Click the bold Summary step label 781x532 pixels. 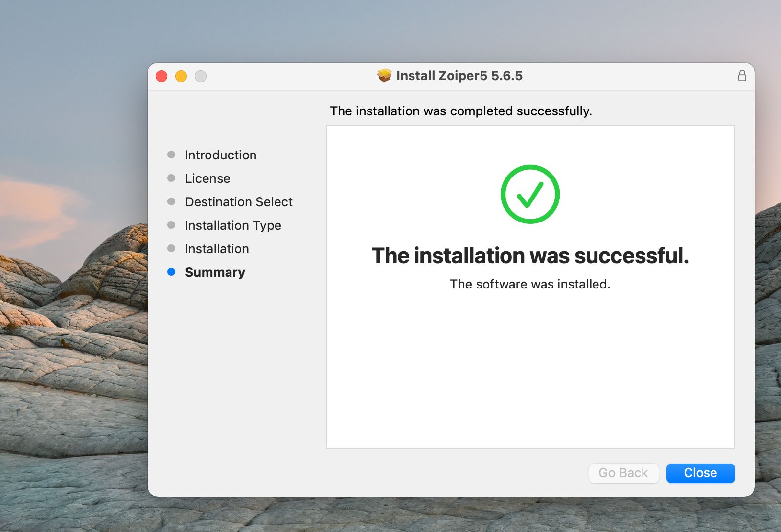(x=215, y=272)
